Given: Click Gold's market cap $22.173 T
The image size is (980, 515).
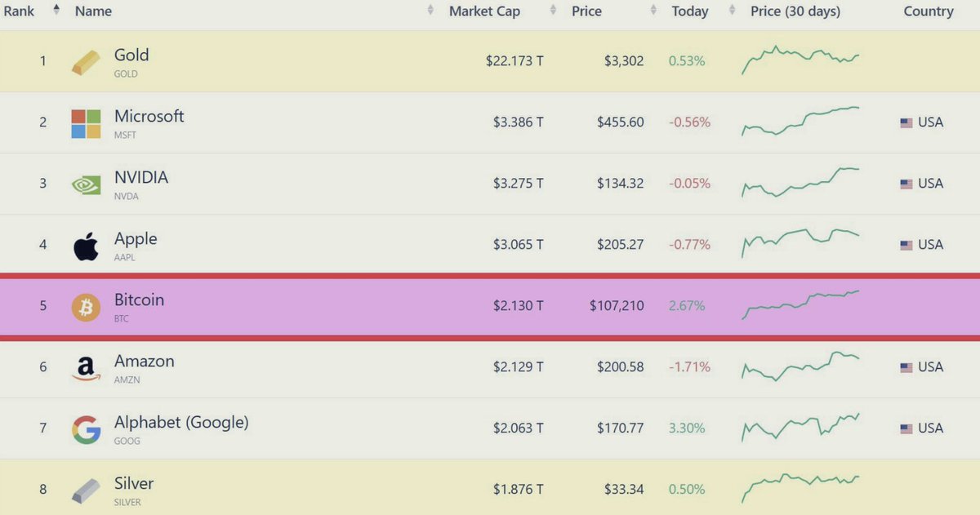Looking at the screenshot, I should [x=514, y=61].
